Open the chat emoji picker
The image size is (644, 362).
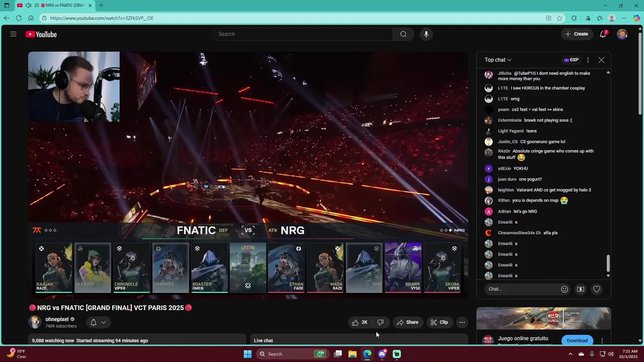565,289
